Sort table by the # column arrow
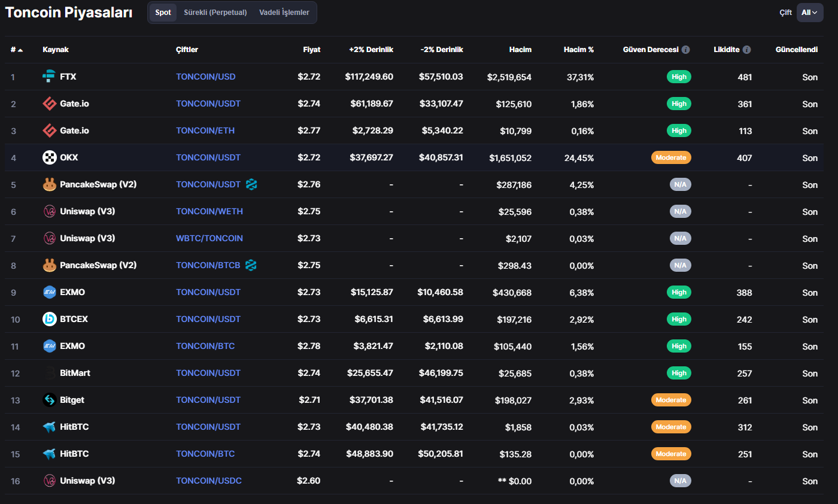 pyautogui.click(x=20, y=50)
